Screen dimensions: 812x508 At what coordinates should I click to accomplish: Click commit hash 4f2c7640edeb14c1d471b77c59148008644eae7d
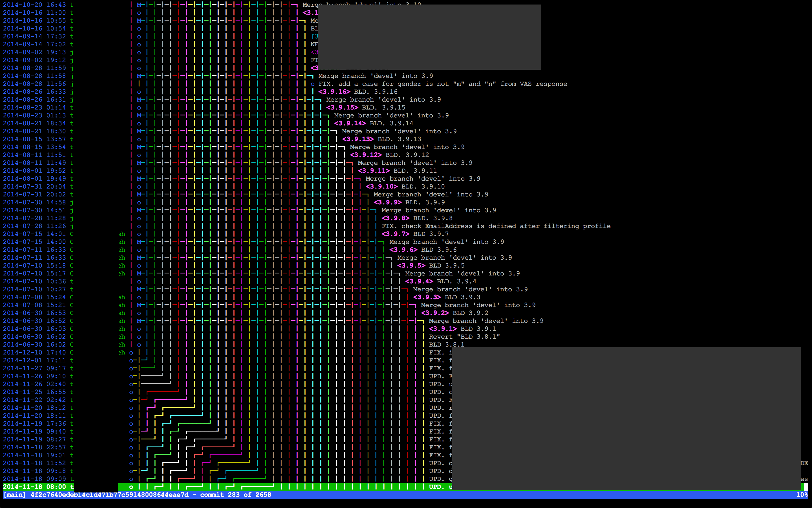(109, 494)
